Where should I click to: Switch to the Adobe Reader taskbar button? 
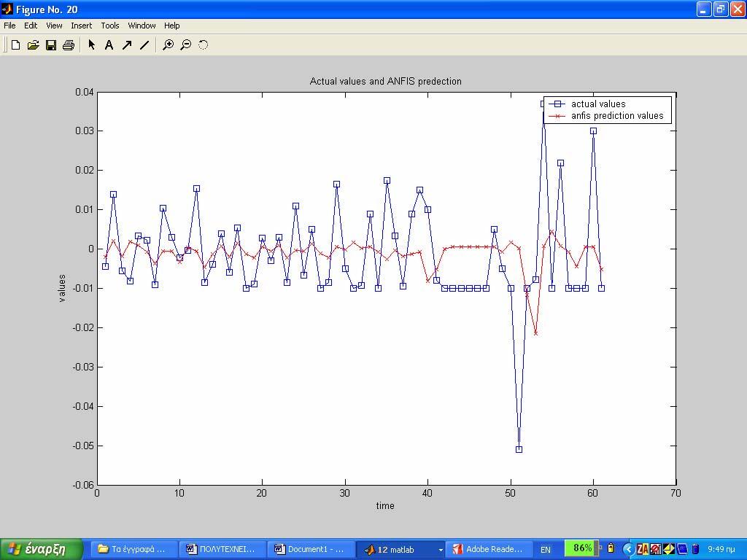489,549
